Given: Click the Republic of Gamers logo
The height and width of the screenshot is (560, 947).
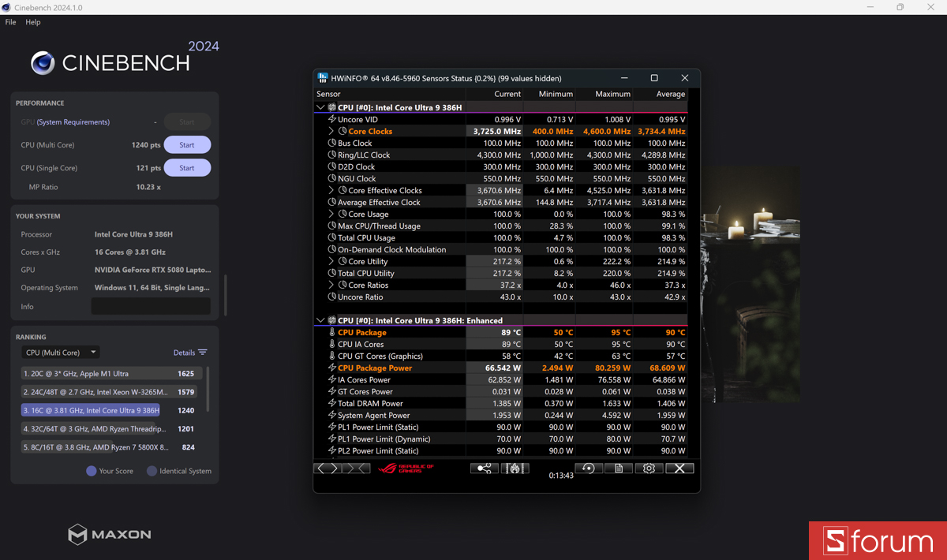Looking at the screenshot, I should pos(407,469).
